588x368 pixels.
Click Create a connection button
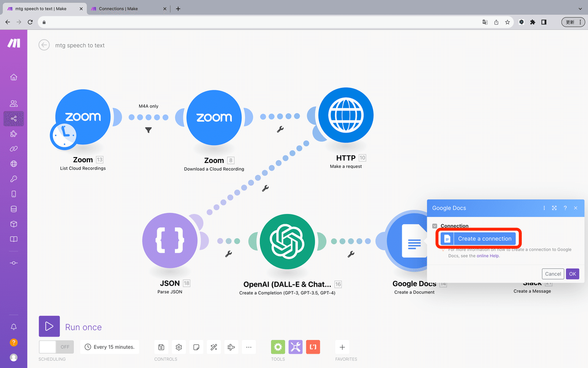click(478, 238)
